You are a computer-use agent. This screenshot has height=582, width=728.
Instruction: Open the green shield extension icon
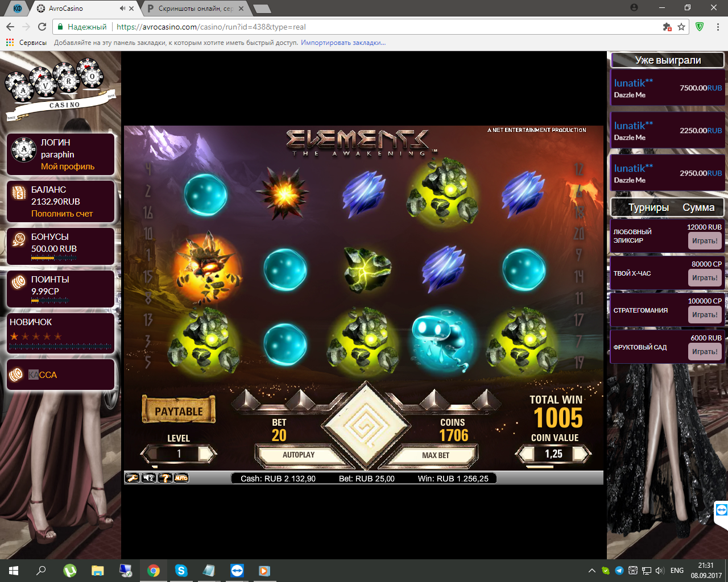click(700, 27)
